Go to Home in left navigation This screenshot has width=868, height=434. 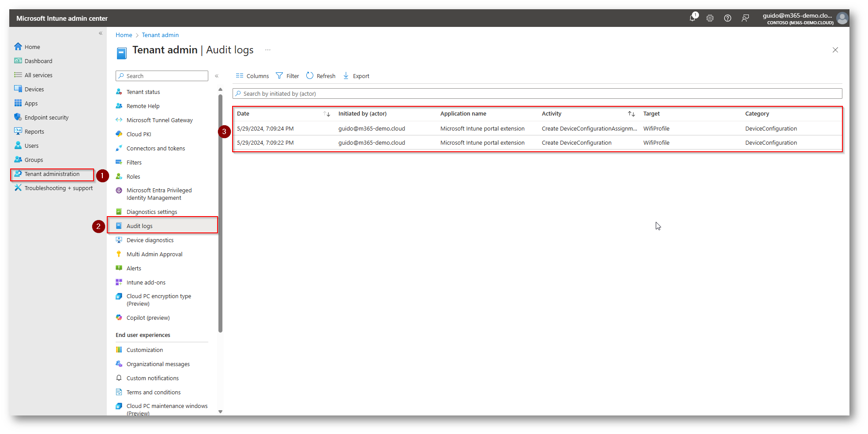pos(32,47)
